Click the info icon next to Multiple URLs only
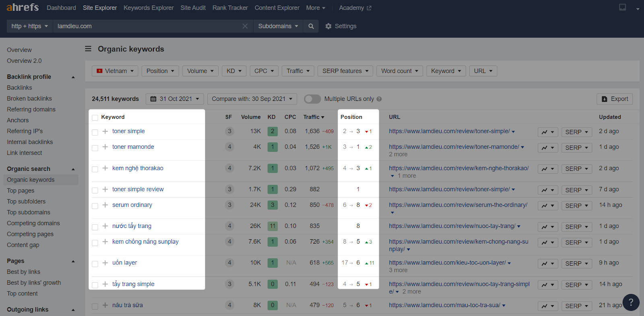The image size is (644, 316). click(379, 99)
